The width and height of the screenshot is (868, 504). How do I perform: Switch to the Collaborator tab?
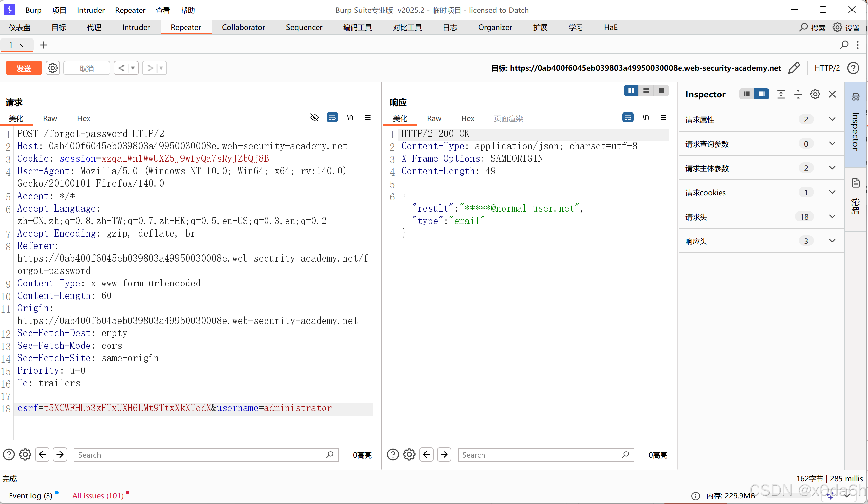(243, 27)
